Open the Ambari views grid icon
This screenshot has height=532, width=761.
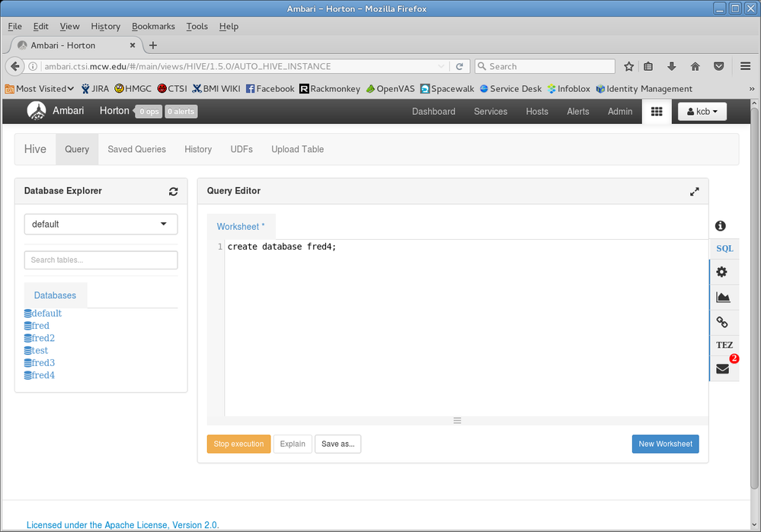(657, 112)
